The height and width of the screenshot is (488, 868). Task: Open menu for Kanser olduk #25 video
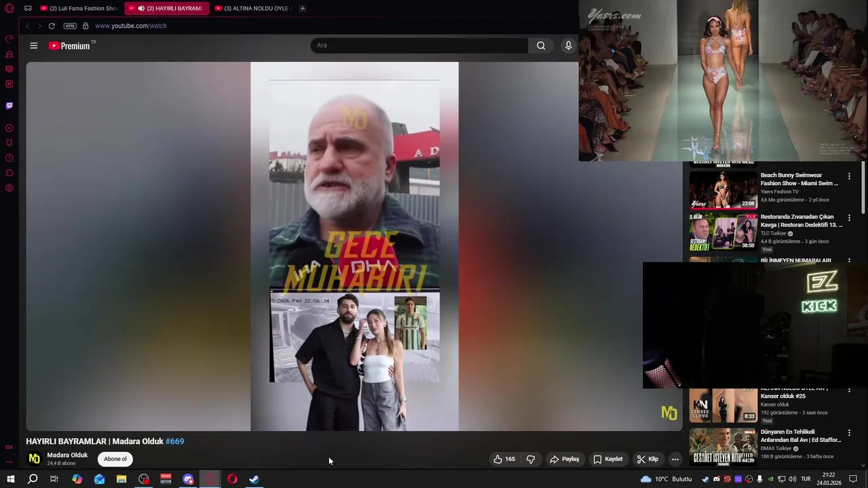(849, 391)
